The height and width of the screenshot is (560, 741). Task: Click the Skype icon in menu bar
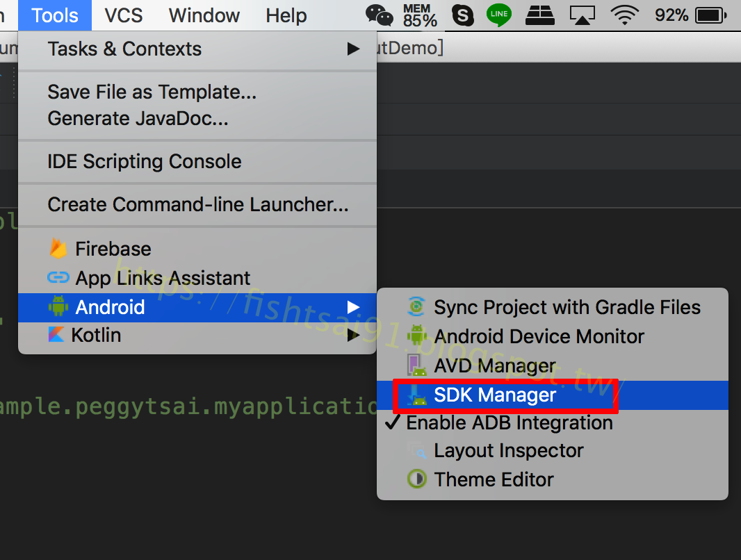click(463, 15)
